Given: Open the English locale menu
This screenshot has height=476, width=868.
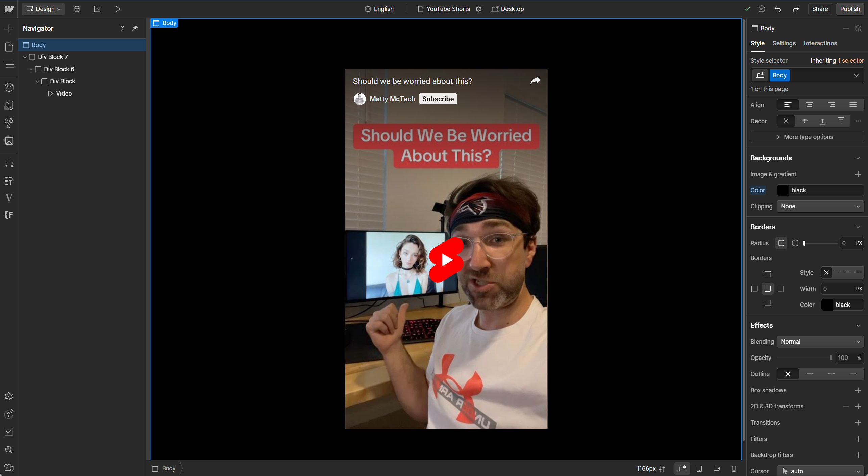Looking at the screenshot, I should click(x=379, y=9).
